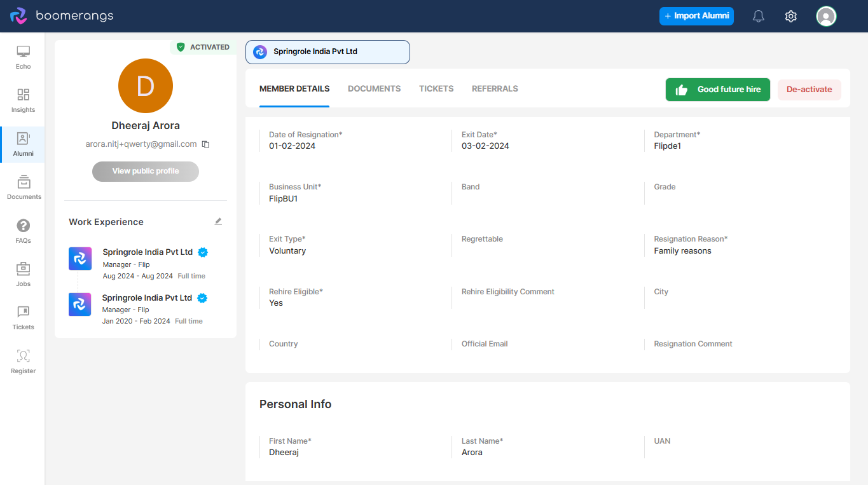
Task: Click the Band field label
Action: pos(471,187)
